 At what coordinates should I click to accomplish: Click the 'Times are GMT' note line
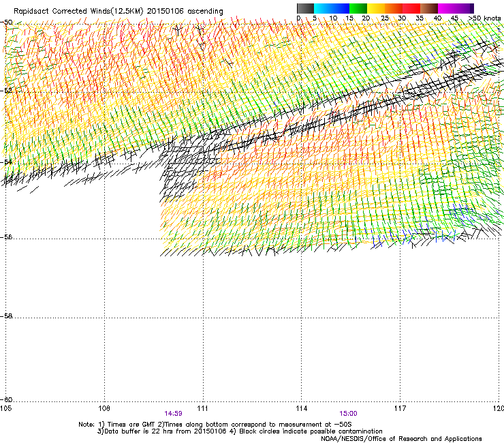(215, 425)
